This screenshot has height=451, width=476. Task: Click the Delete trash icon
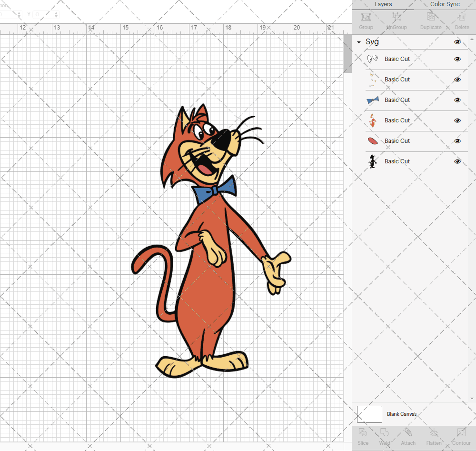click(x=462, y=17)
